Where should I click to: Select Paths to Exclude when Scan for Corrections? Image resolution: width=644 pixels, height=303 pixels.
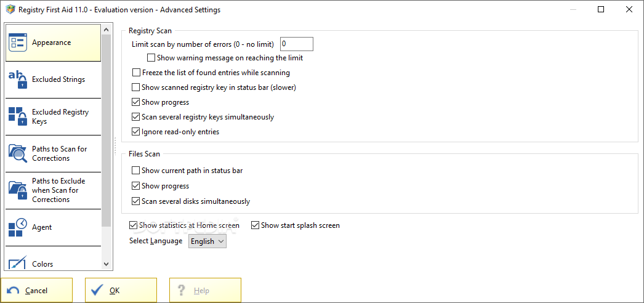click(53, 190)
